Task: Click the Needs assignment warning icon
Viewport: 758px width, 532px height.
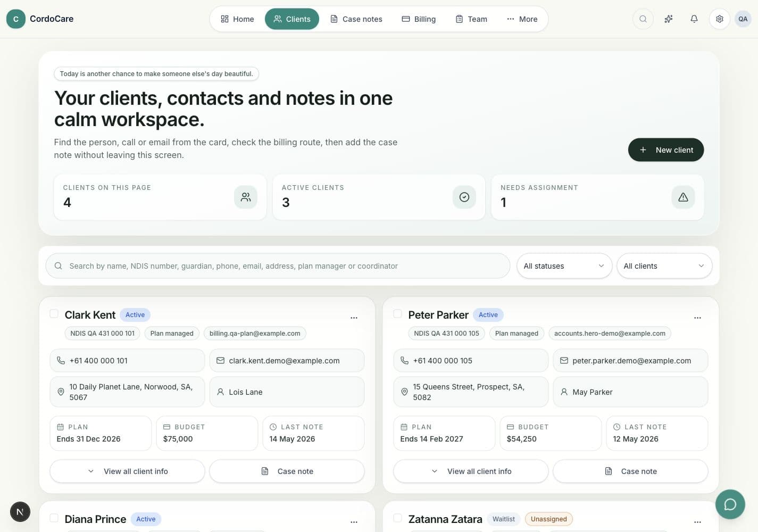Action: [x=684, y=197]
